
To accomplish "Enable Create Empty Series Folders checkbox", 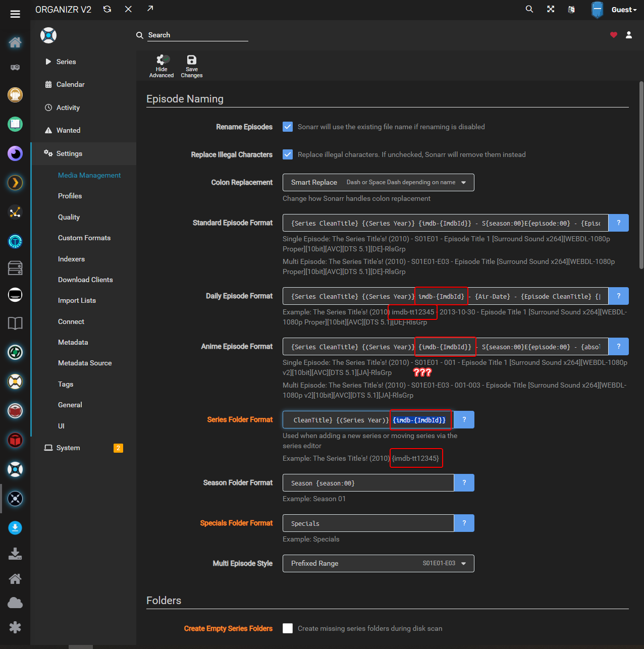I will 288,628.
